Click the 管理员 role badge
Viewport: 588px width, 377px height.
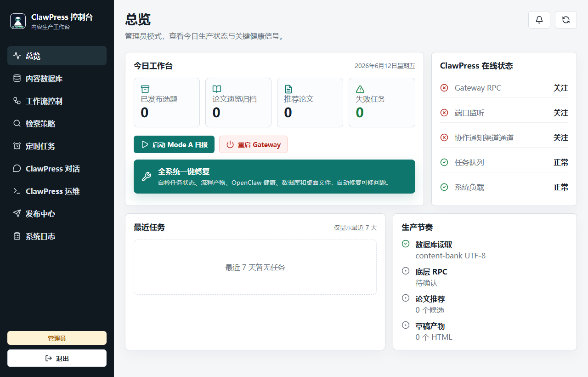point(57,338)
